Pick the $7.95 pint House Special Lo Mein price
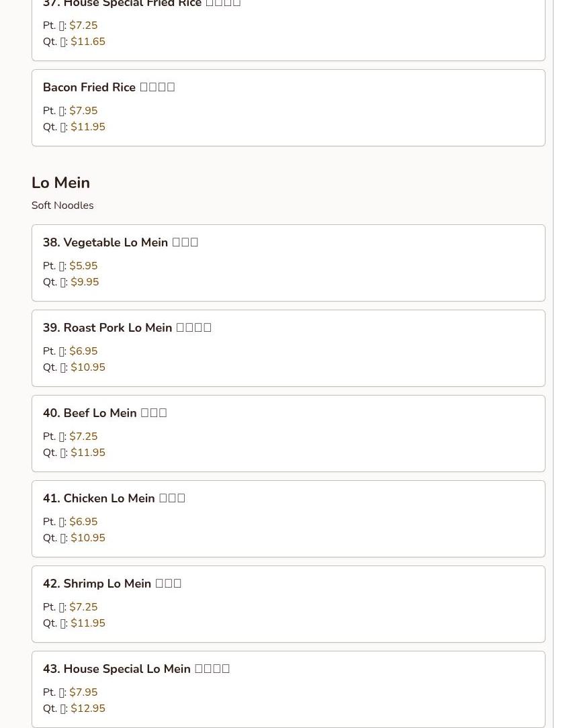 pyautogui.click(x=83, y=692)
